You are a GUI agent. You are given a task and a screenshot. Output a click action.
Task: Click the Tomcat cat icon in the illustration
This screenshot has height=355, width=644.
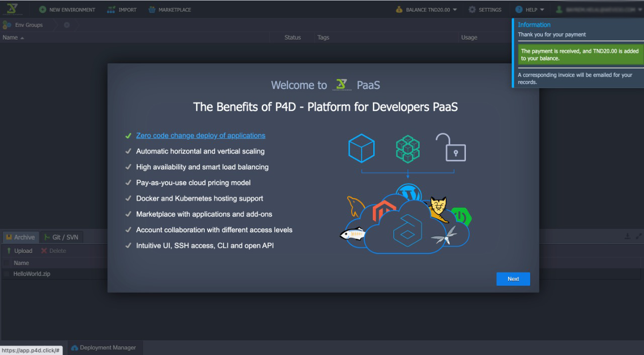pyautogui.click(x=438, y=209)
